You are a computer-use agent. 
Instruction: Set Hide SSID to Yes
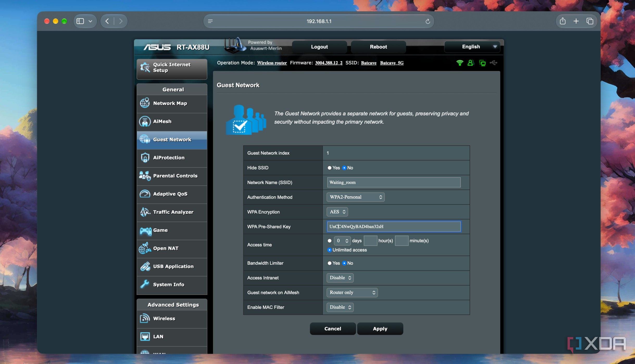point(329,168)
